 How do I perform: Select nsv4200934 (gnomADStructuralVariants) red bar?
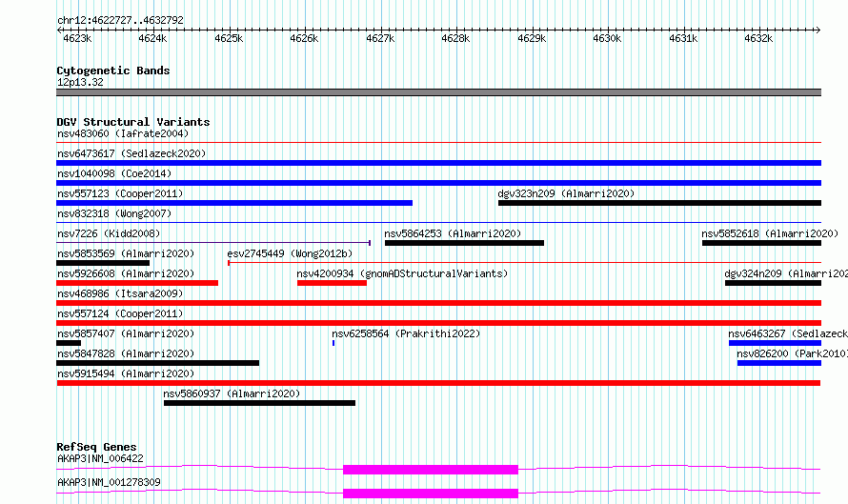pyautogui.click(x=332, y=283)
